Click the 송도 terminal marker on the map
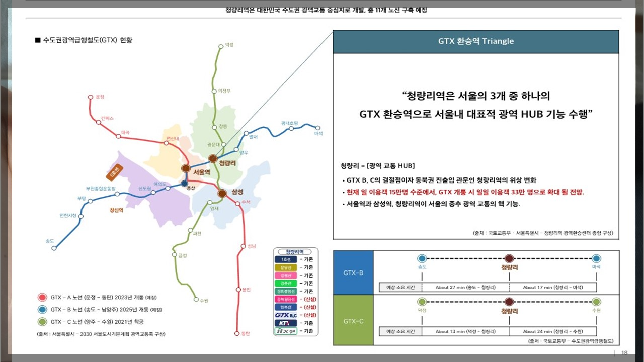644x362 pixels. [x=53, y=248]
